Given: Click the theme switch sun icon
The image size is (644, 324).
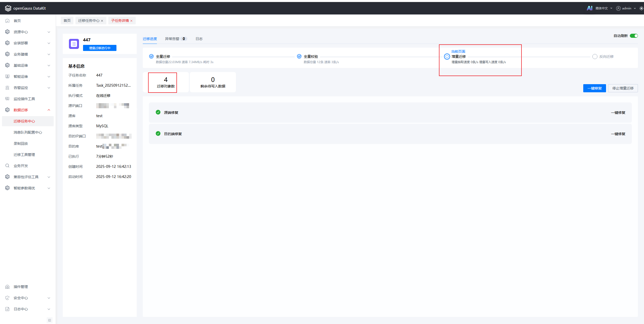Looking at the screenshot, I should (641, 8).
